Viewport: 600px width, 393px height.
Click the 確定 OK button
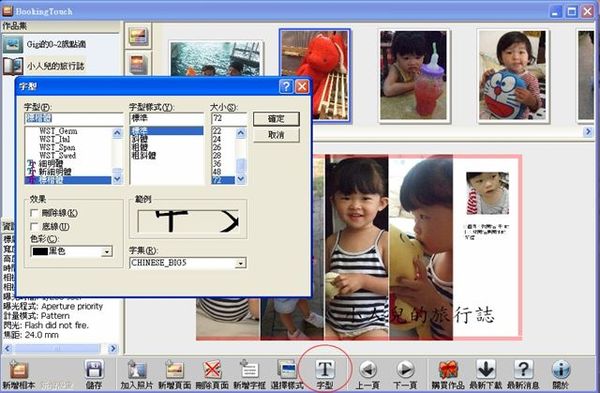click(x=276, y=119)
